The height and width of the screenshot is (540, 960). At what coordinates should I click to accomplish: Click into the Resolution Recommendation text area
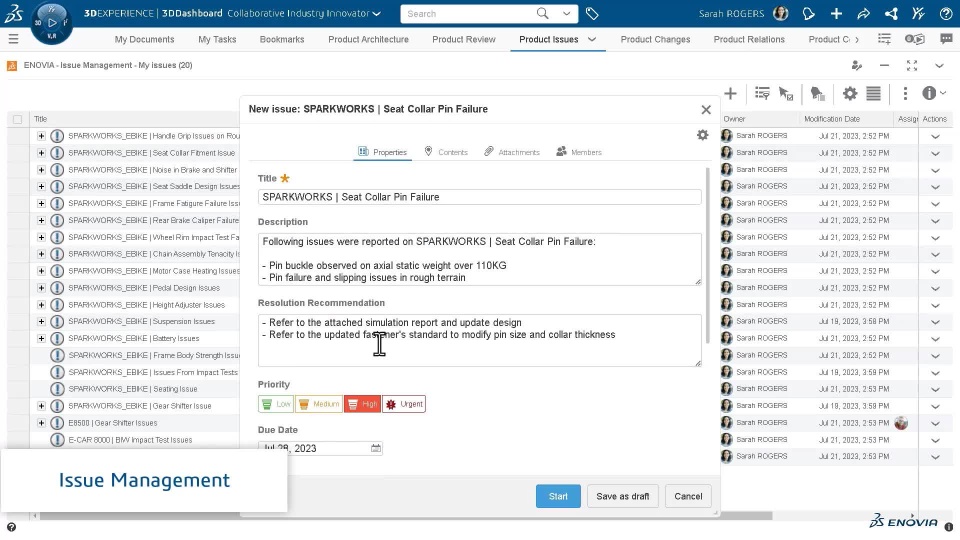(x=479, y=341)
